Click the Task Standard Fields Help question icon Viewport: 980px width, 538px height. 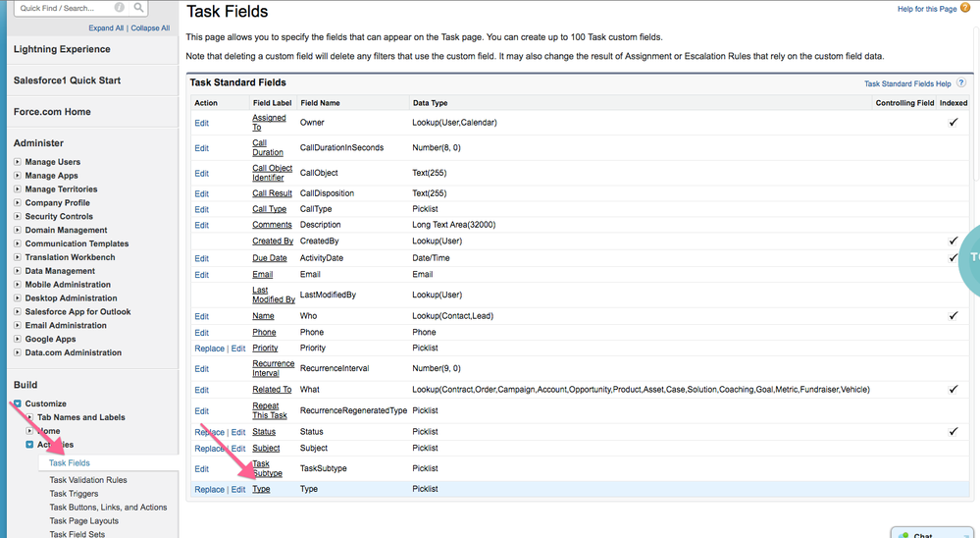[961, 83]
